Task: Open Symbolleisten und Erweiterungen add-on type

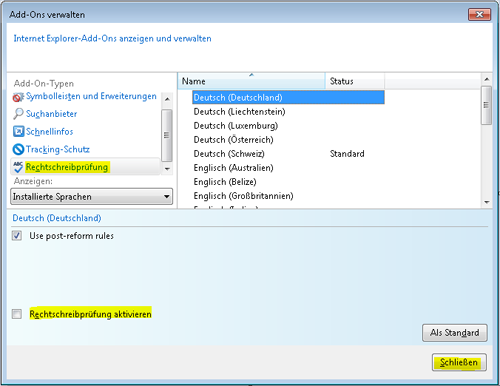Action: click(91, 96)
